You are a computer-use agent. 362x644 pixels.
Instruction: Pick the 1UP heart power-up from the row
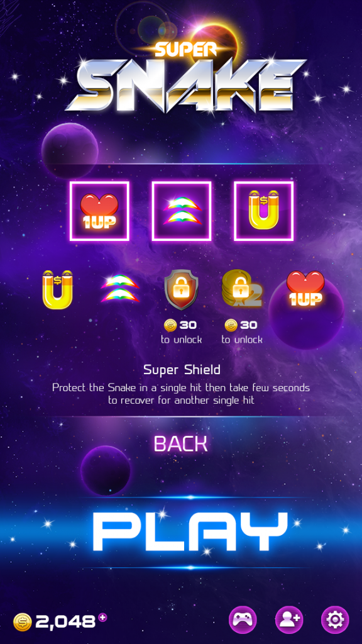pos(305,288)
